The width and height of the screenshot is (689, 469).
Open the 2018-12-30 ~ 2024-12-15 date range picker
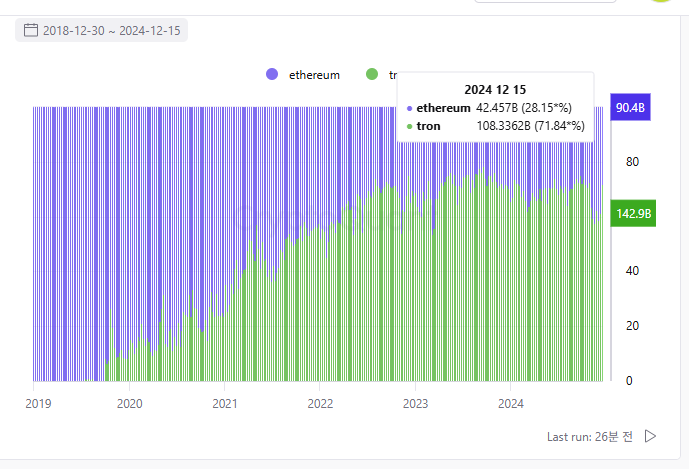(x=102, y=30)
